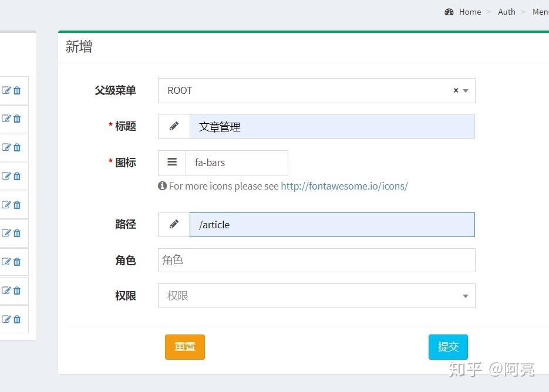
Task: Click the dashboard icon beside Home breadcrumb
Action: point(449,12)
